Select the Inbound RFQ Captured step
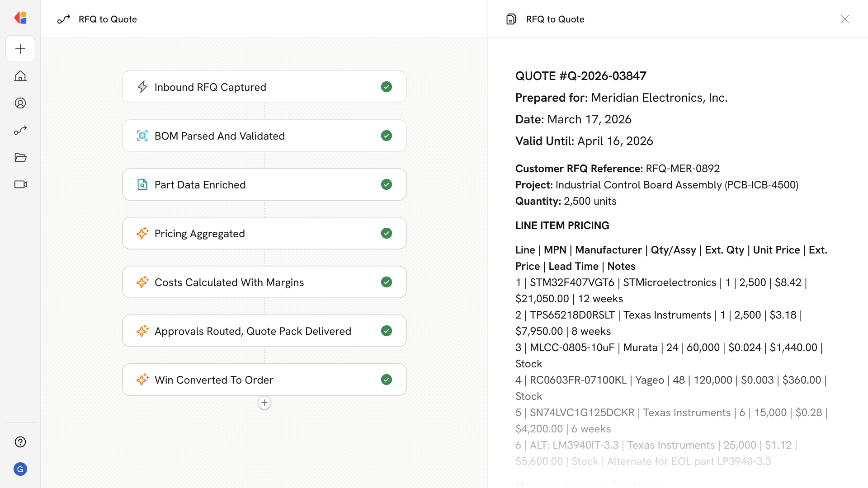 264,87
